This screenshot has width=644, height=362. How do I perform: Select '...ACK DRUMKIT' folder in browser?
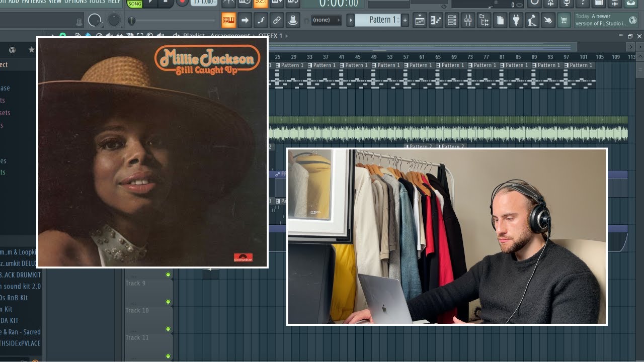pos(21,275)
